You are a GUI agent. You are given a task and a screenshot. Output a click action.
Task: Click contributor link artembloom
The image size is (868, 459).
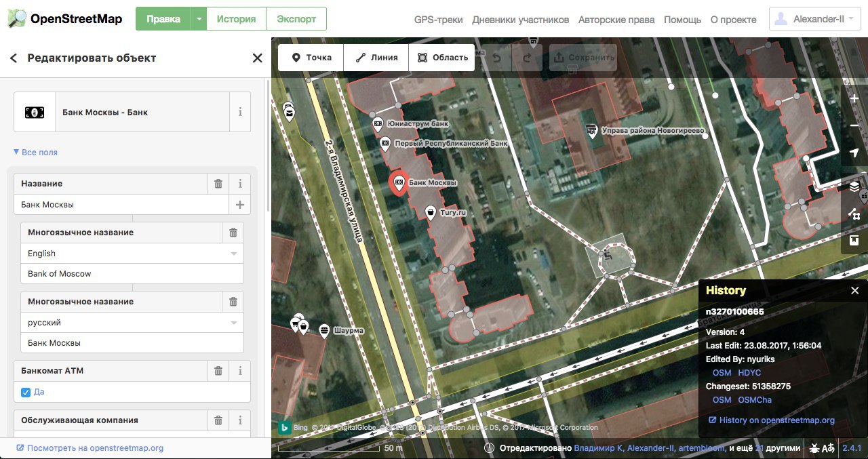702,448
